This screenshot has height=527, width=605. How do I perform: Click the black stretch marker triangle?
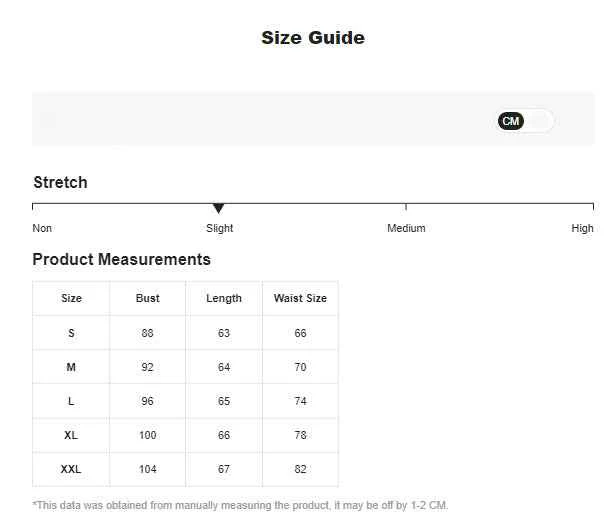[218, 208]
